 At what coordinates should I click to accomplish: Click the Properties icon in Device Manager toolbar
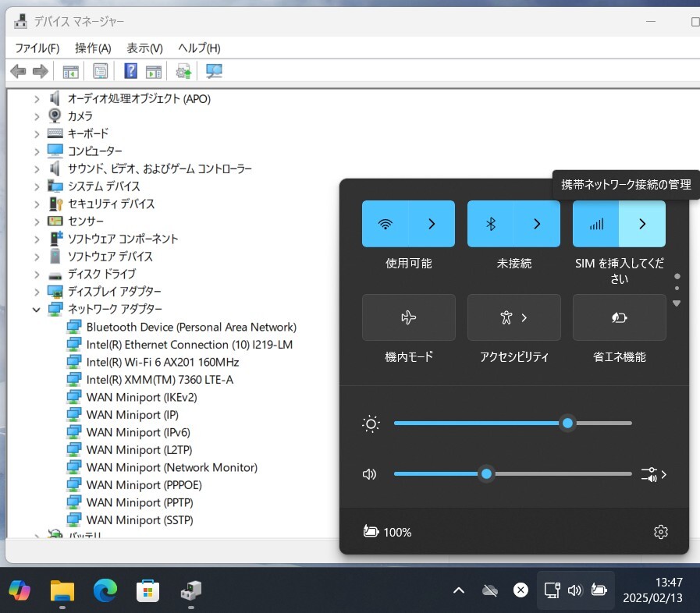pos(101,72)
